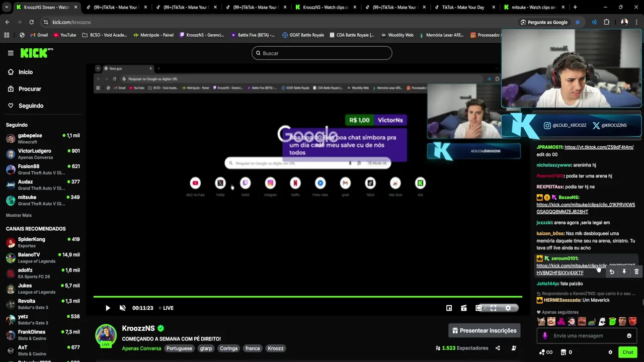
Task: Play the stream video
Action: [x=108, y=308]
